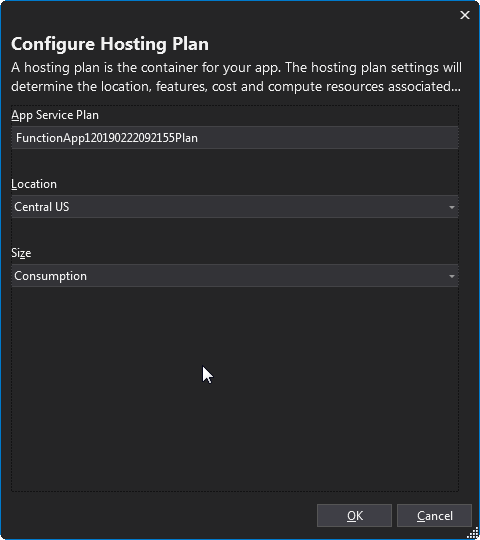
Task: Confirm with the OK button
Action: [354, 516]
